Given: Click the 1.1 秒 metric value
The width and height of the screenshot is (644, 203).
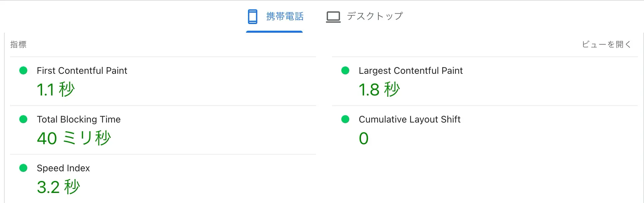Looking at the screenshot, I should (x=55, y=90).
